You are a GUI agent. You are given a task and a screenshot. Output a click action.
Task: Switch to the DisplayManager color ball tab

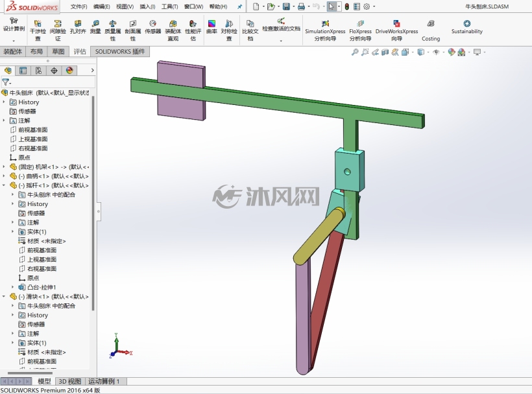tap(69, 71)
